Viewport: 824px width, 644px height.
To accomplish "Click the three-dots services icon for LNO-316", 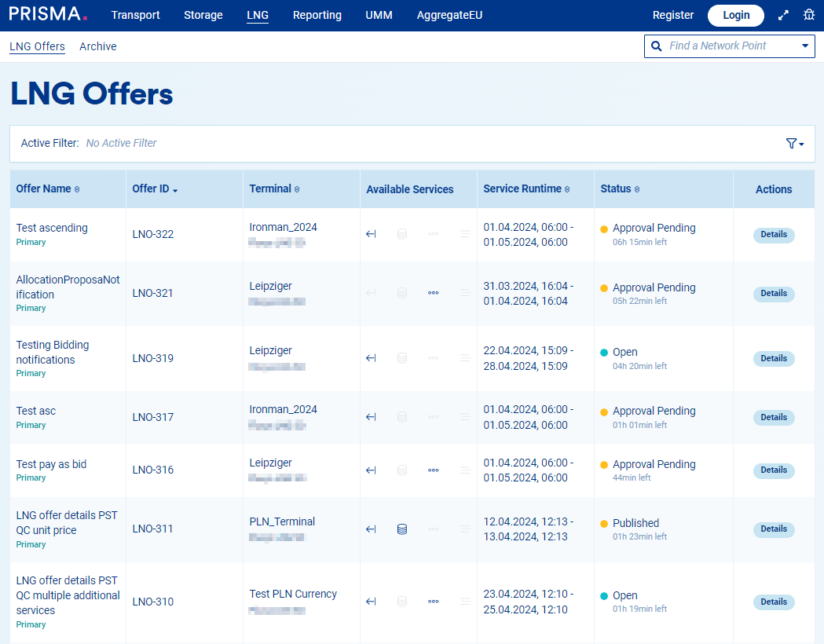I will tap(433, 470).
